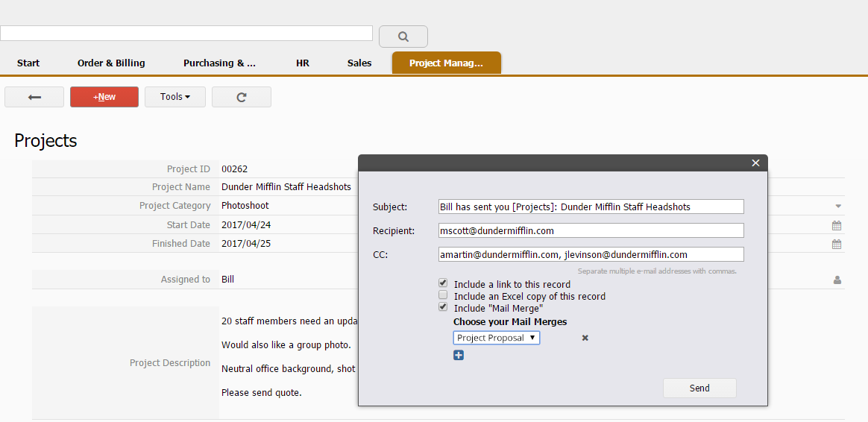
Task: Go back with the left arrow button
Action: (x=34, y=97)
